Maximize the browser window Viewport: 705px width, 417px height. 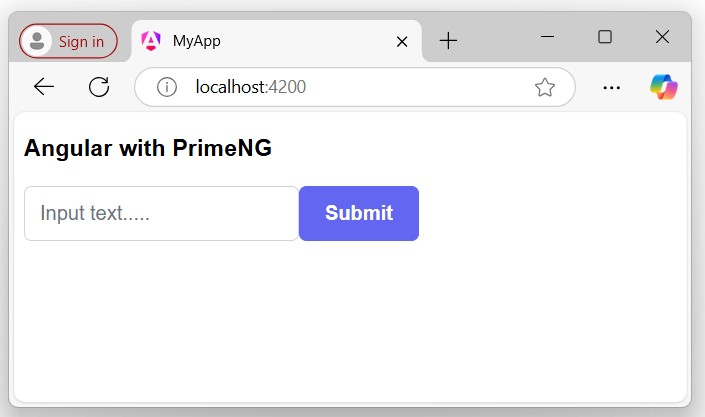[604, 37]
